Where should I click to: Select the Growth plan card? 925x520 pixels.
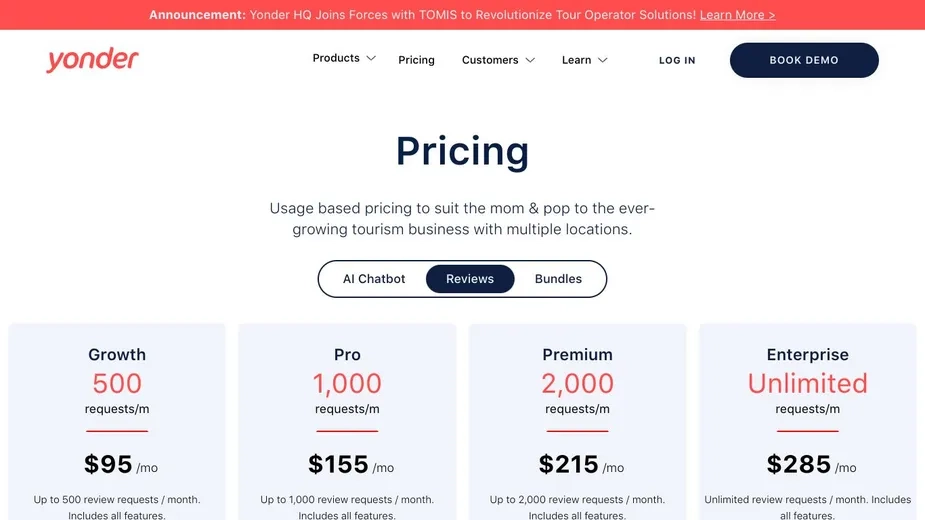click(x=117, y=422)
